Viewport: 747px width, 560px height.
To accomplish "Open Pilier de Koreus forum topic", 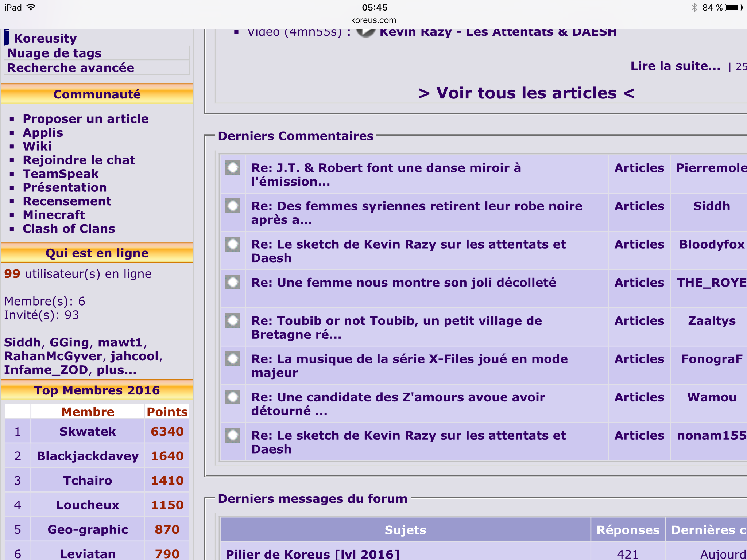I will [x=312, y=554].
